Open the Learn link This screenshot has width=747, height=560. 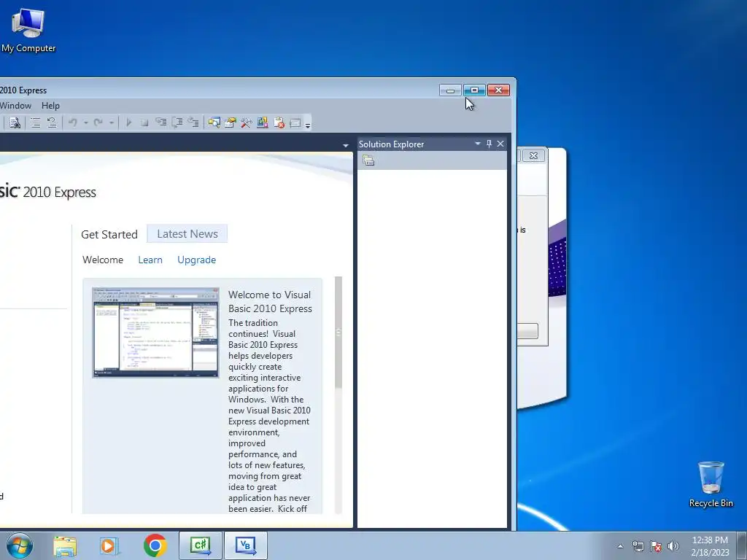coord(150,260)
